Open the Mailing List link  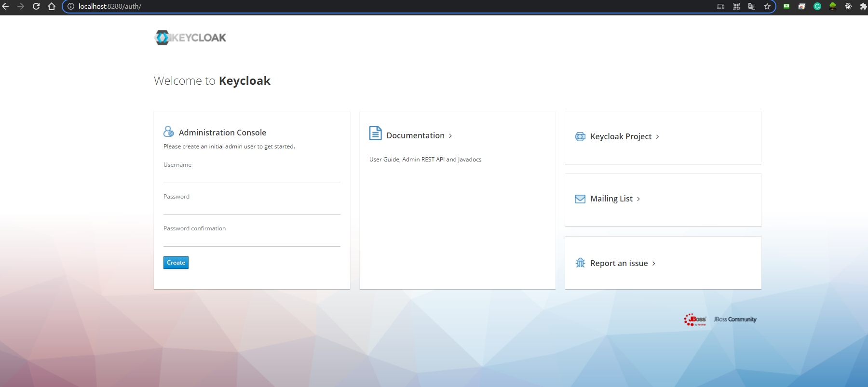[x=611, y=199]
